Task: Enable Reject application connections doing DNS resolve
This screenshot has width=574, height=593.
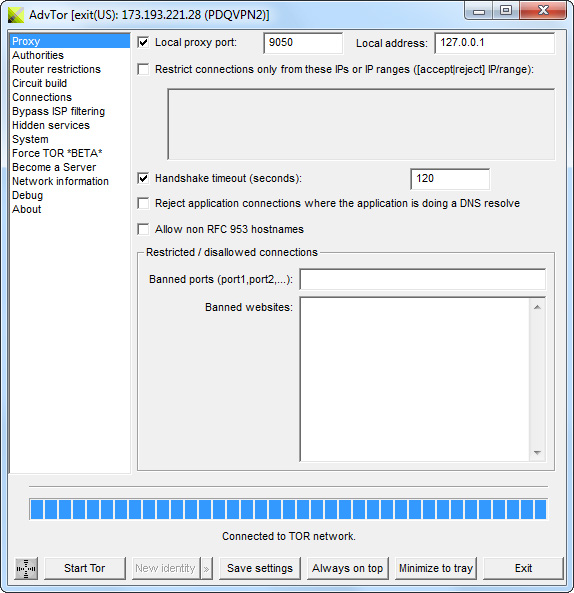Action: [x=143, y=203]
